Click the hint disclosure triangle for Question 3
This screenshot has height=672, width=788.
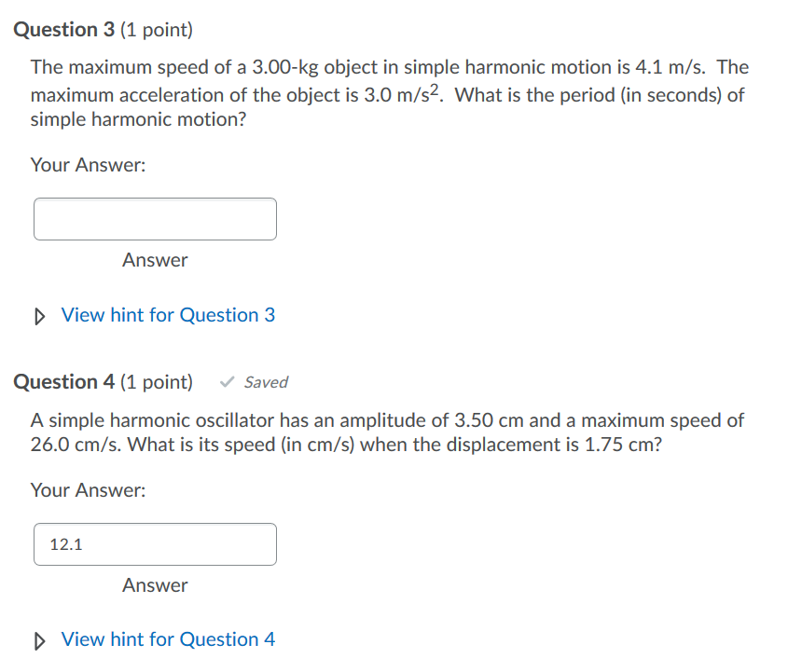pos(39,316)
